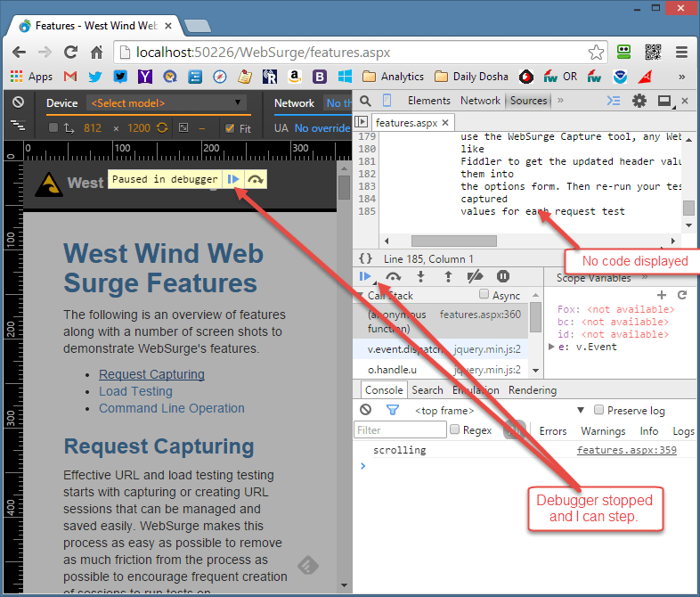This screenshot has width=700, height=597.
Task: Open the Yahoo bookmark icon
Action: [x=144, y=77]
